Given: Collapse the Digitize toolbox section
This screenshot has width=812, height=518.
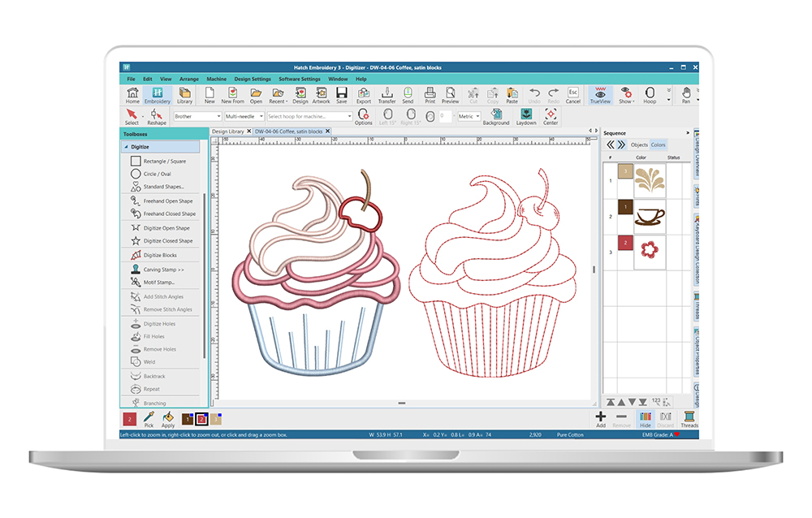Looking at the screenshot, I should 125,147.
